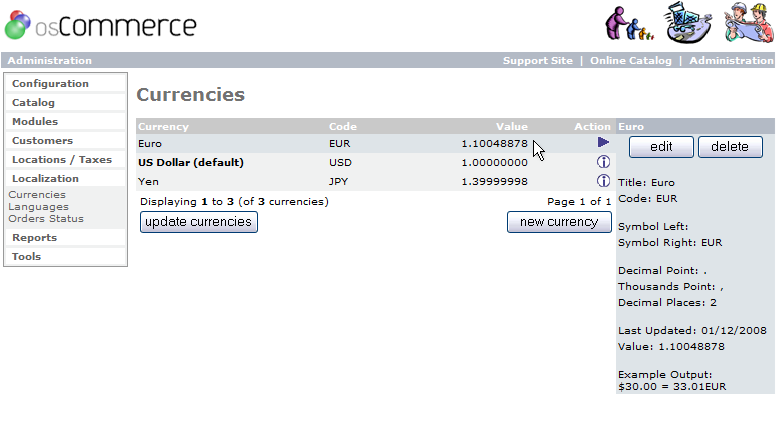Open the shopping cart catalog icon
The width and height of the screenshot is (776, 422).
688,23
